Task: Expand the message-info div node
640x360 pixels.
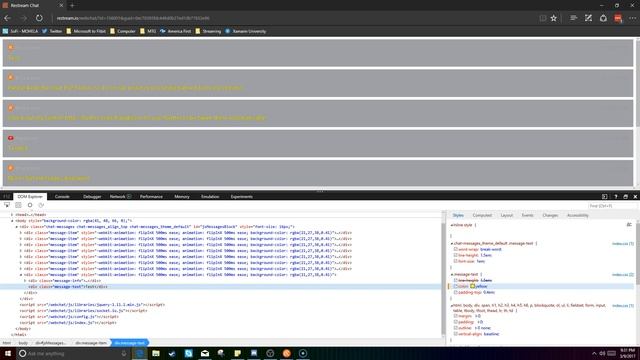Action: tap(25, 281)
